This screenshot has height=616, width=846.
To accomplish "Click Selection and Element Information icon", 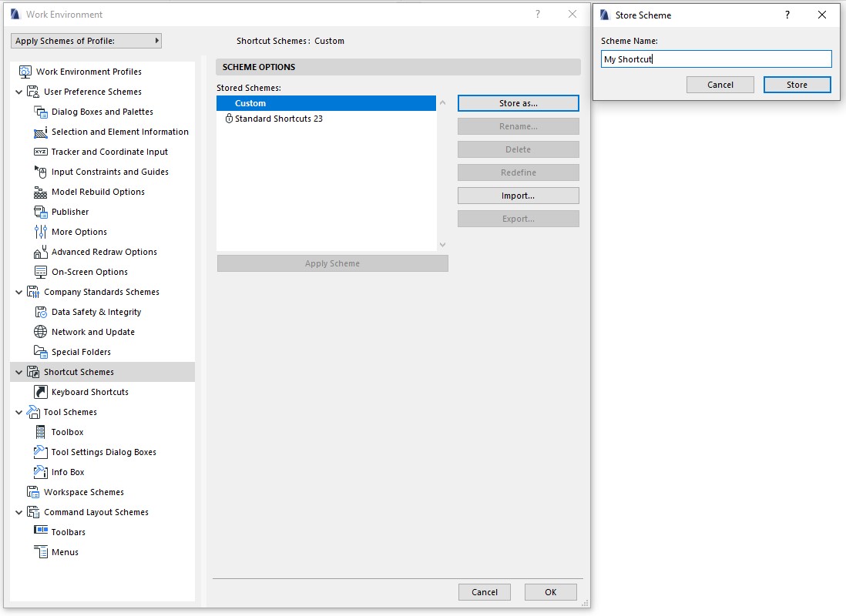I will click(41, 132).
